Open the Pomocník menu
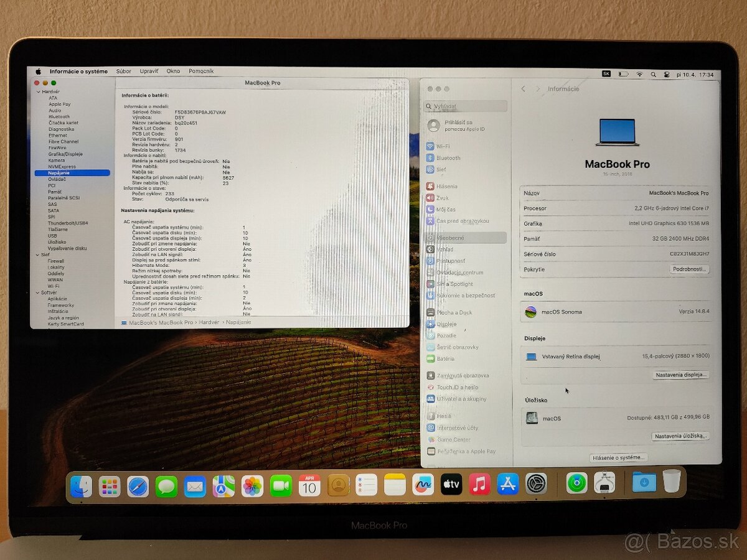Image resolution: width=747 pixels, height=560 pixels. tap(201, 71)
